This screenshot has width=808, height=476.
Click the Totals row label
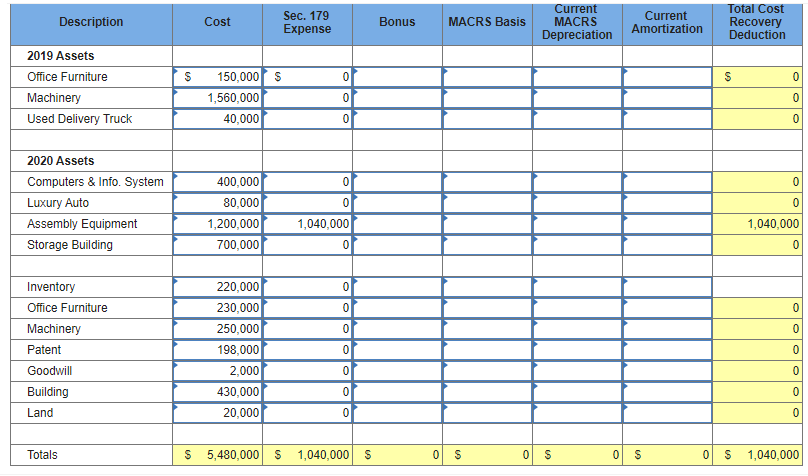point(42,455)
